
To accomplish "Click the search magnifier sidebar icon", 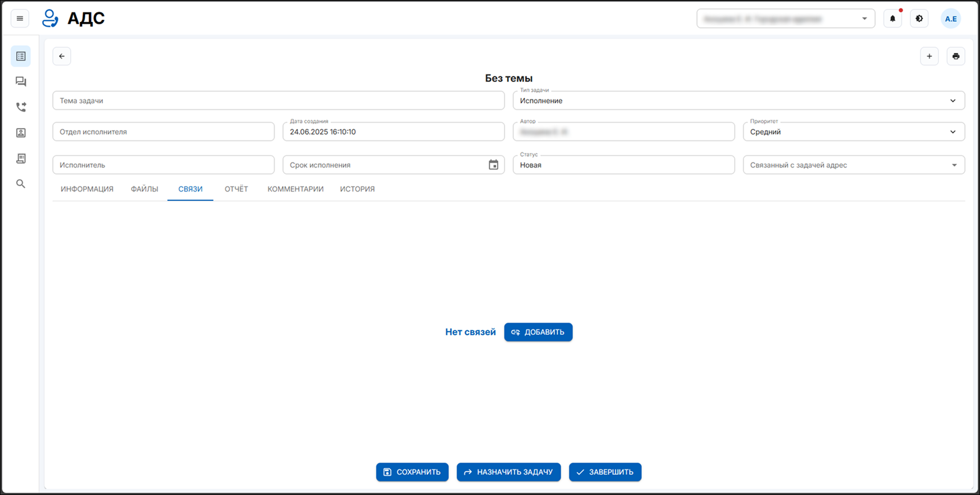I will click(x=21, y=184).
